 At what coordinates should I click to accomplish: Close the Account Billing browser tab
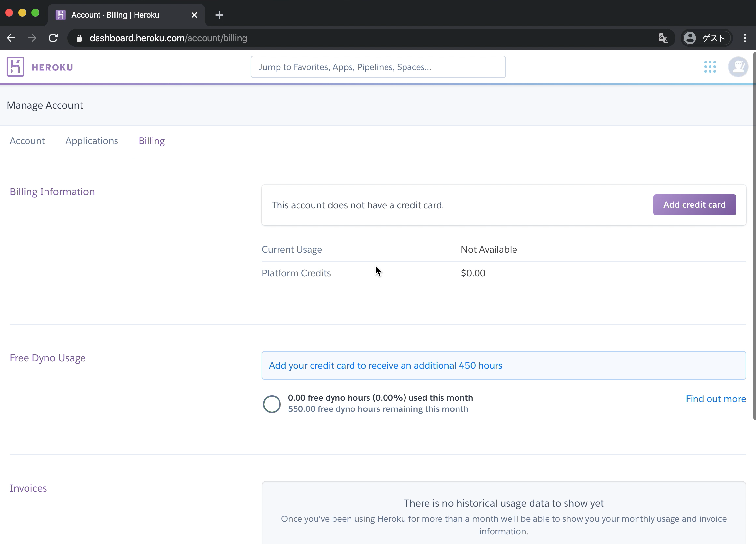click(x=194, y=15)
